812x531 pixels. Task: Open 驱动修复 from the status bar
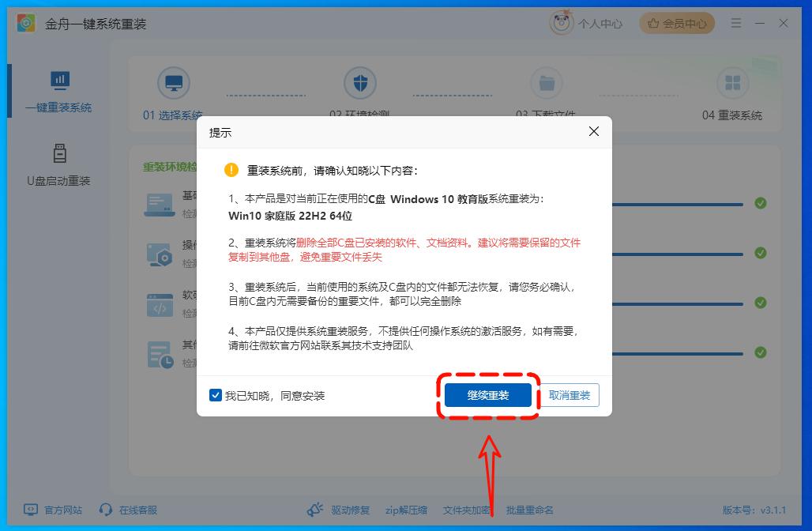(351, 510)
